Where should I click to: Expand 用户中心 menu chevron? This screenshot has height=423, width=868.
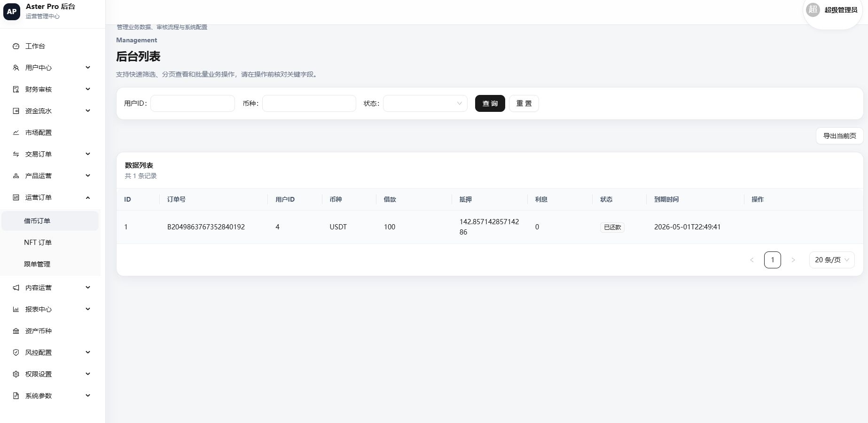[88, 68]
